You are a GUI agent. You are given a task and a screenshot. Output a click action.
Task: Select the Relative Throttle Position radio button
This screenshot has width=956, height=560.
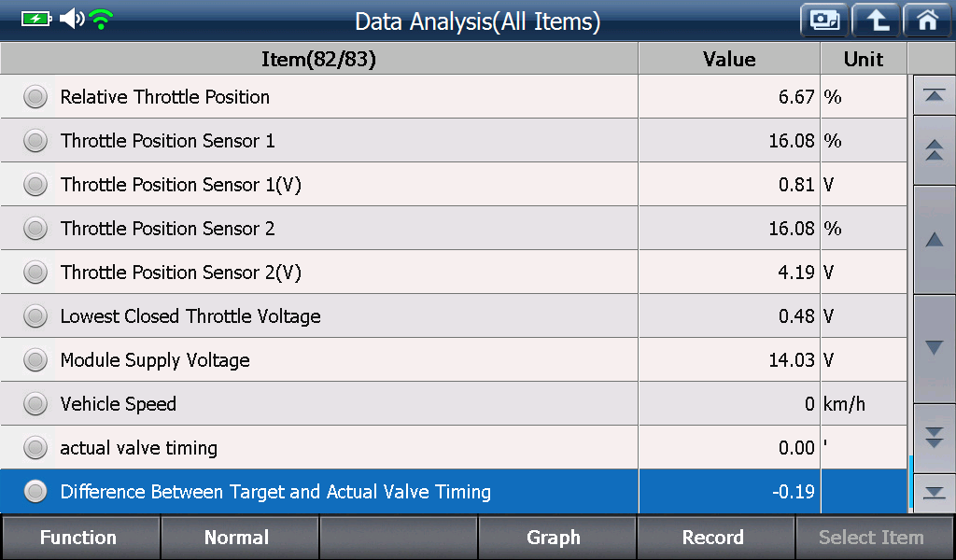[x=35, y=97]
